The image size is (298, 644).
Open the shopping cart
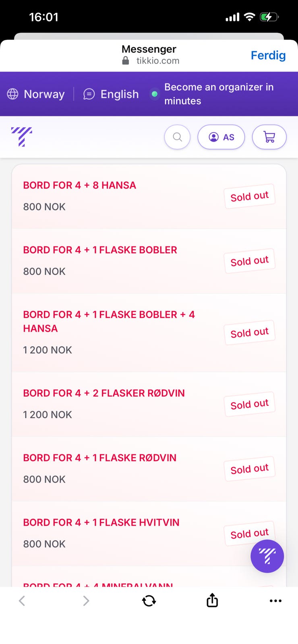tap(269, 137)
